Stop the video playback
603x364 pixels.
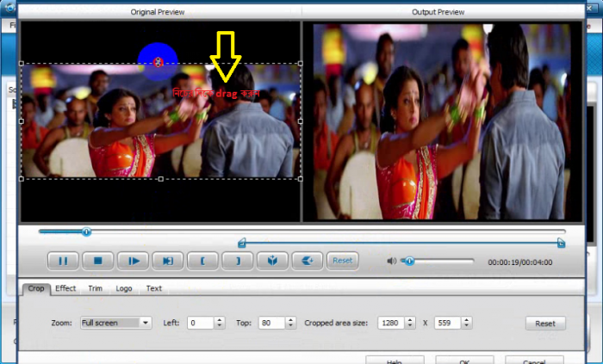click(98, 261)
